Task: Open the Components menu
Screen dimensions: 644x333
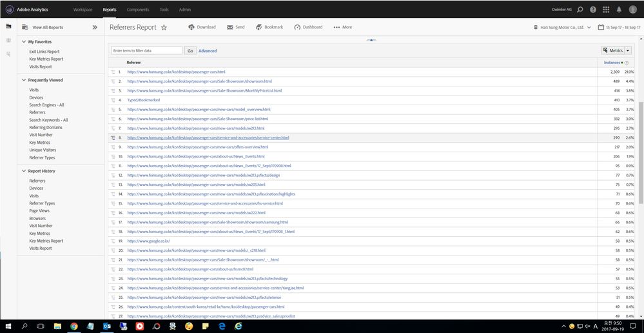Action: [138, 10]
